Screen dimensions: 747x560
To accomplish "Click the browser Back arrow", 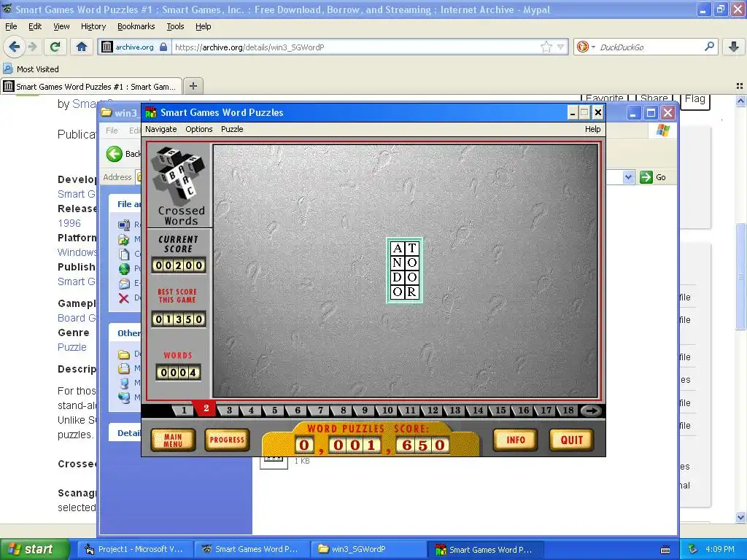I will click(x=15, y=47).
